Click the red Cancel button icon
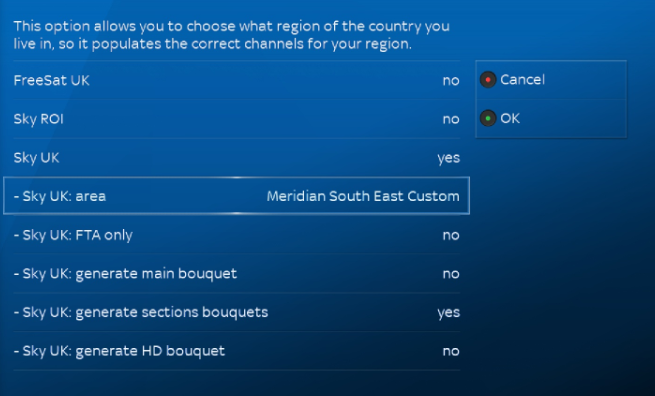Viewport: 655px width, 396px height. point(487,80)
